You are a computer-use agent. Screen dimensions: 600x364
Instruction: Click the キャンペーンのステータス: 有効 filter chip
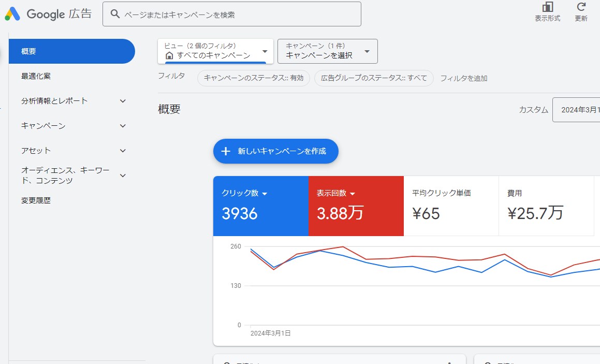253,78
